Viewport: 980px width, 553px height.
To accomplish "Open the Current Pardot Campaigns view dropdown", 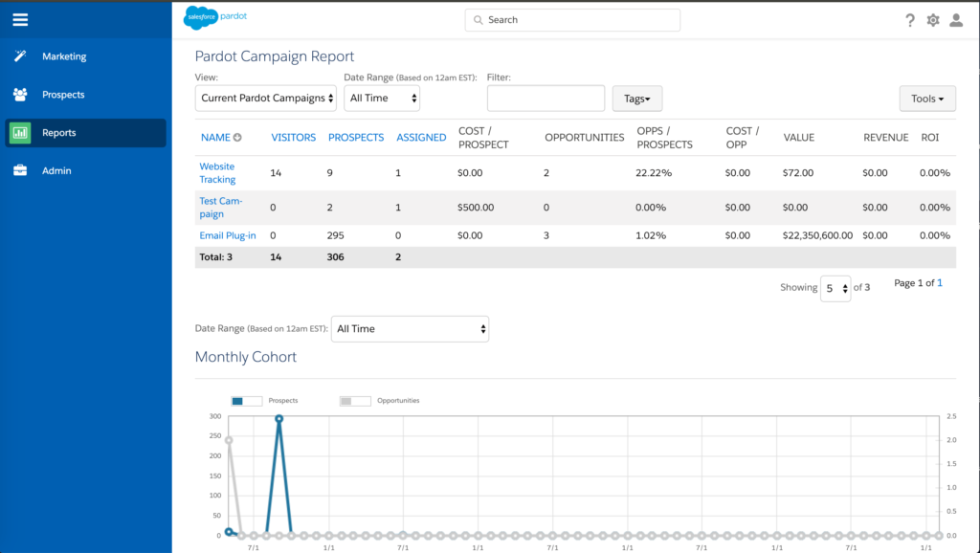I will tap(267, 98).
